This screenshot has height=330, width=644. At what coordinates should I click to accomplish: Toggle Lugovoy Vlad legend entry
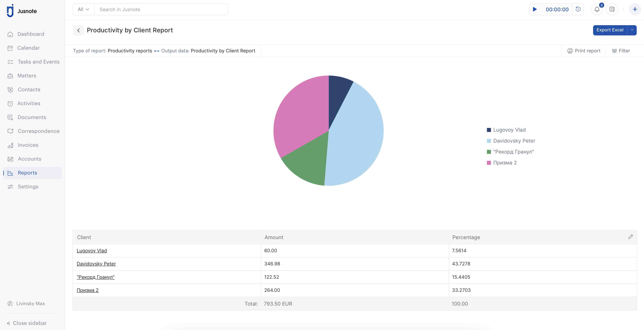[509, 130]
